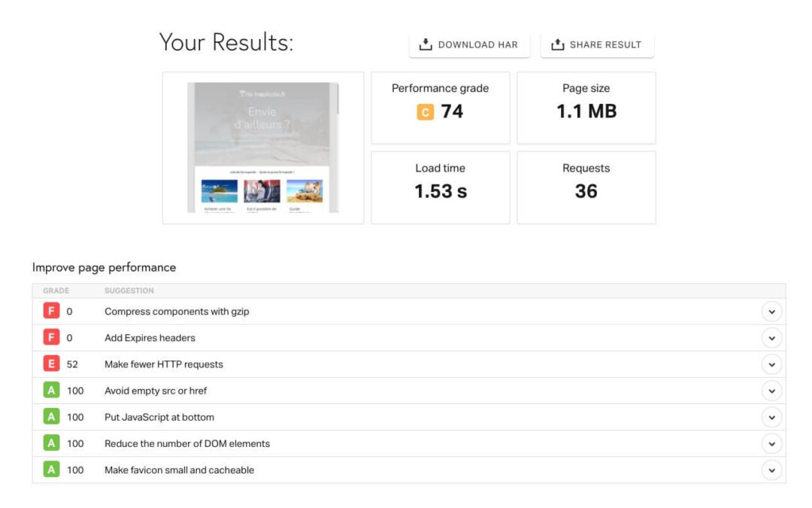Click the green A badge for DOM elements
The image size is (812, 508).
tap(51, 443)
